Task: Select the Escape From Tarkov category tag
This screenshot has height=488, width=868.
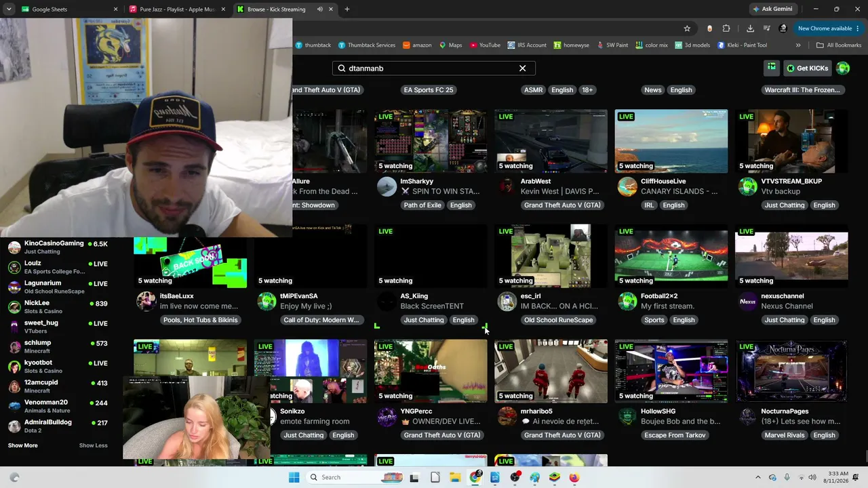Action: (x=675, y=435)
